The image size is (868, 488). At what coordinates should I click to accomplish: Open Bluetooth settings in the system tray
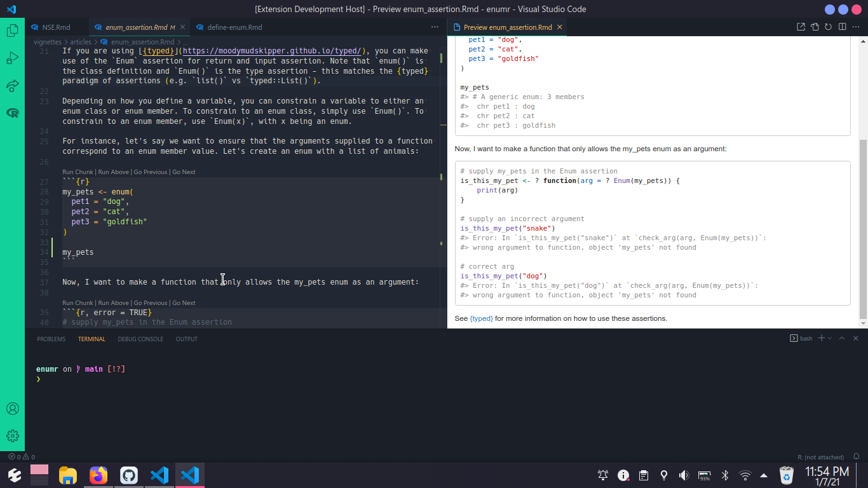click(724, 475)
